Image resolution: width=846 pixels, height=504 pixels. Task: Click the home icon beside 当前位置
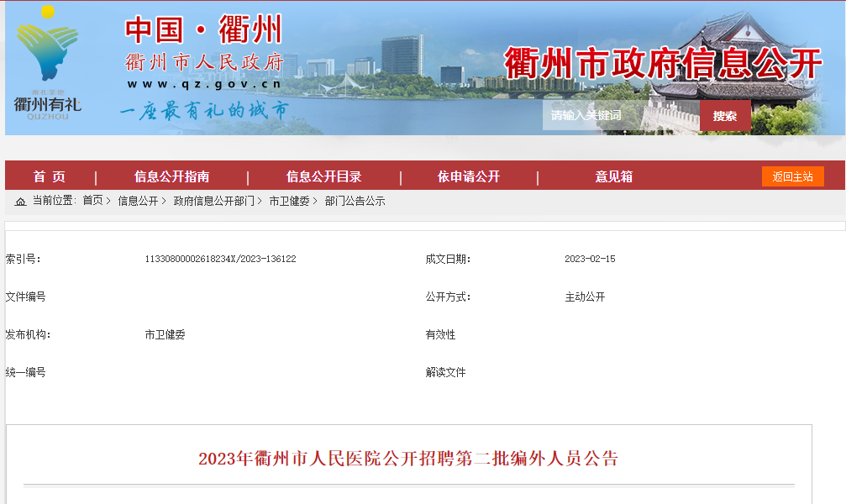tap(20, 202)
